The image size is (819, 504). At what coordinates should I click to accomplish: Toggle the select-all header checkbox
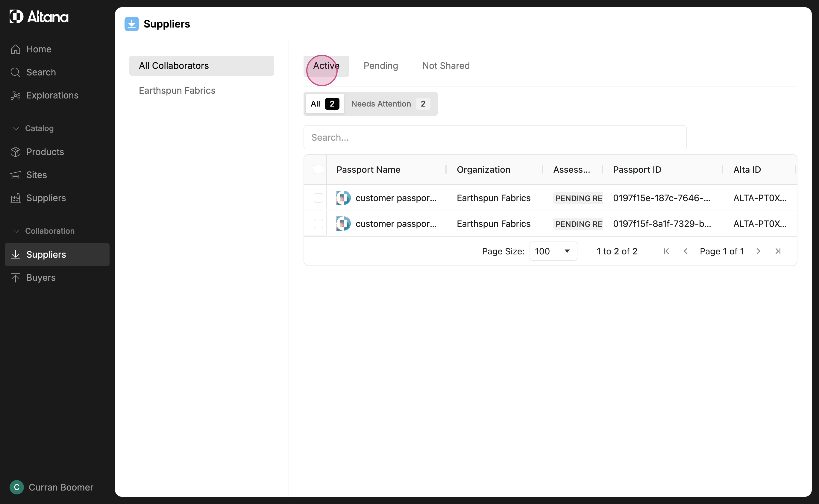(318, 170)
